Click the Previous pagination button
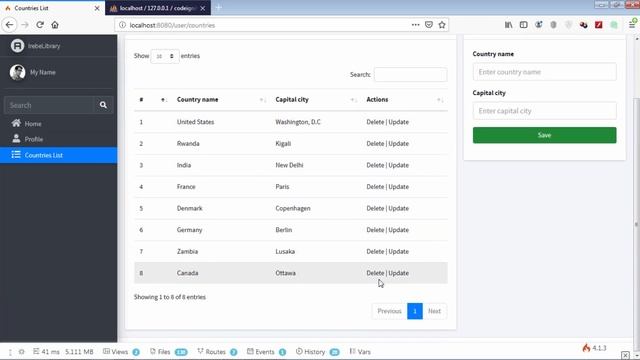This screenshot has width=640, height=360. [389, 311]
